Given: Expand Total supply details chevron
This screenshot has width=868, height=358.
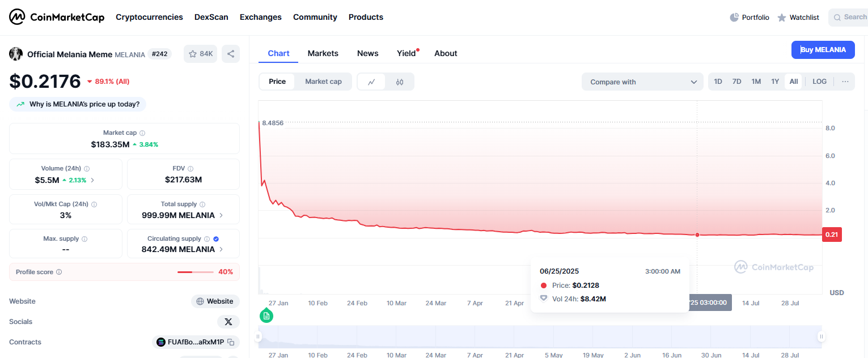Looking at the screenshot, I should pyautogui.click(x=221, y=215).
